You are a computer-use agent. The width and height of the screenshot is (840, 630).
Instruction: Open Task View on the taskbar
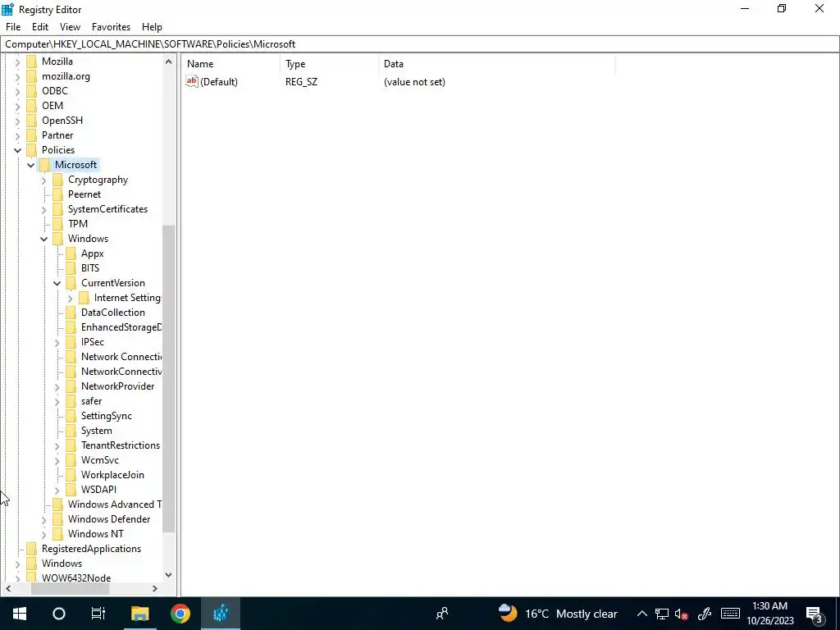98,614
